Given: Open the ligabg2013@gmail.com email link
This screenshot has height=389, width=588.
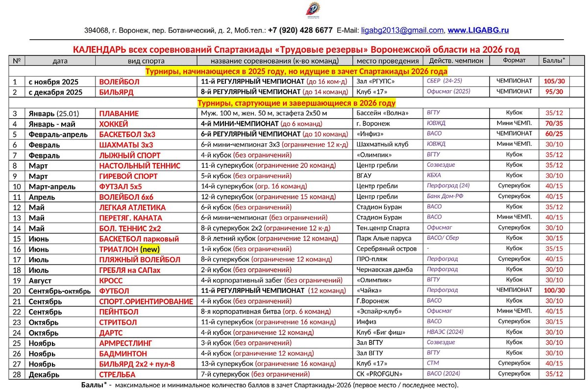Looking at the screenshot, I should pyautogui.click(x=402, y=30).
